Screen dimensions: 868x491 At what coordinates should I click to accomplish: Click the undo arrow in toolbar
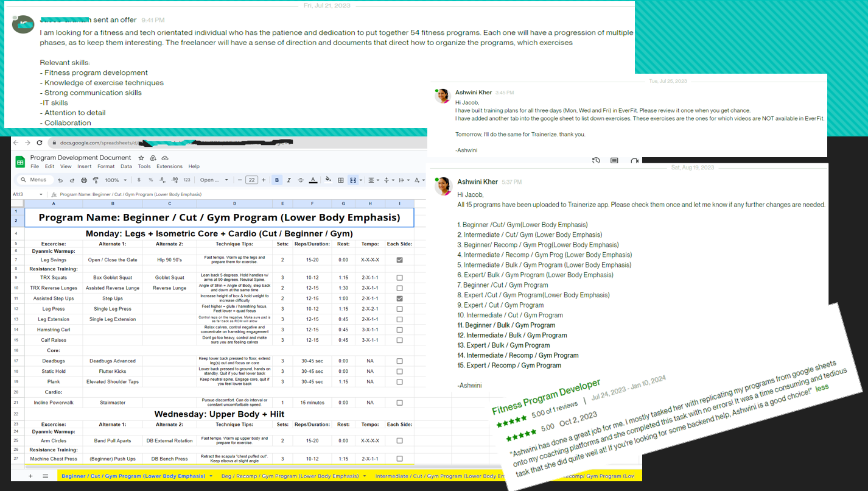click(60, 180)
